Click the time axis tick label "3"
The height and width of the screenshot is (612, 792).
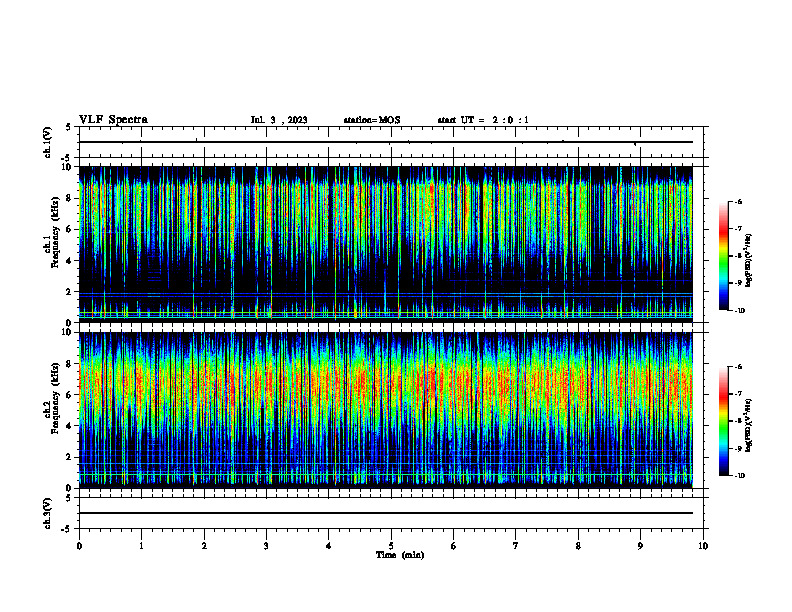click(x=266, y=546)
